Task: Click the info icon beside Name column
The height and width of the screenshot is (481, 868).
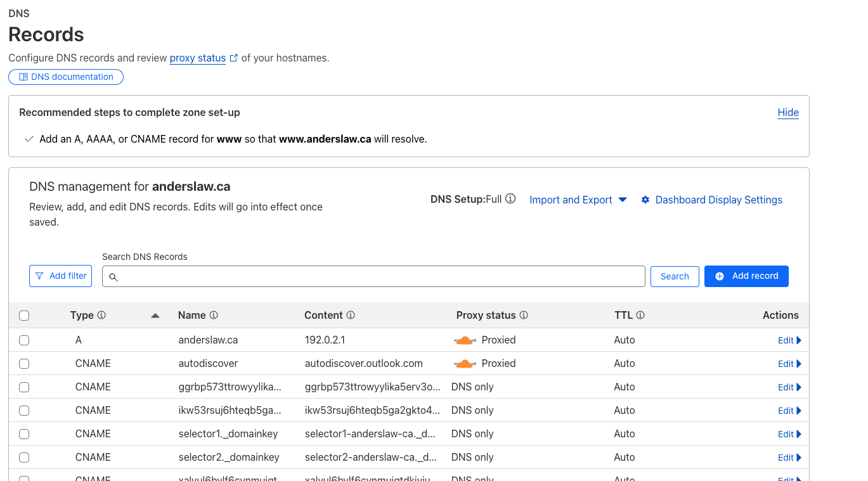Action: 214,316
